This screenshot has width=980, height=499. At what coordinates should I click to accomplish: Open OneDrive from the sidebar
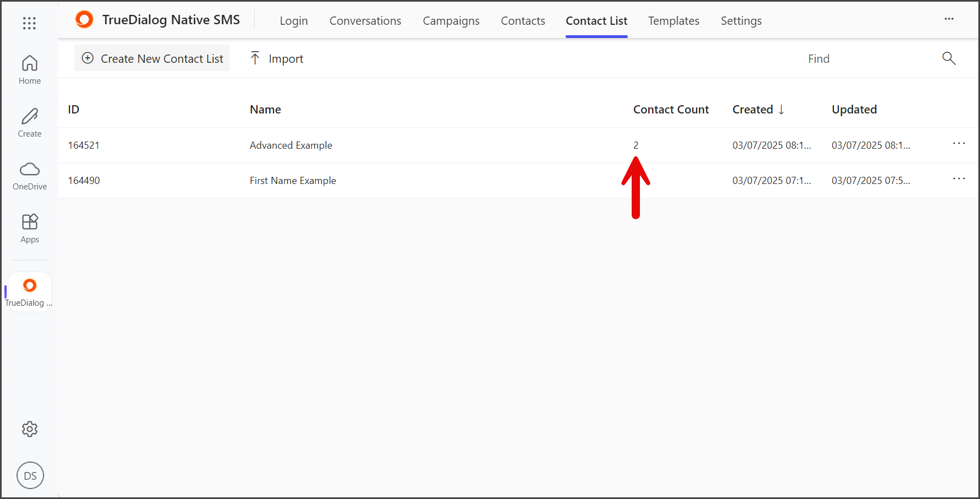coord(30,176)
